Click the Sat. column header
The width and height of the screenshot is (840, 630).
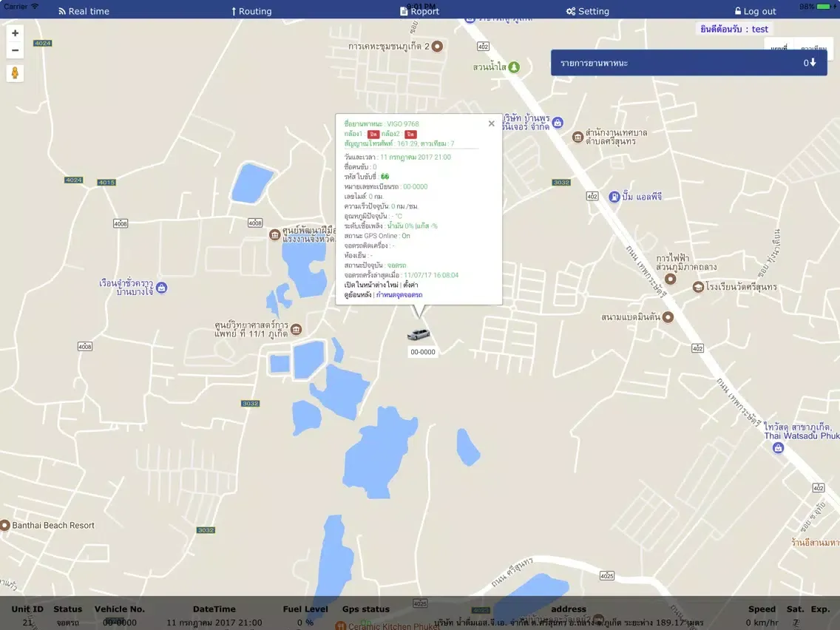[795, 609]
